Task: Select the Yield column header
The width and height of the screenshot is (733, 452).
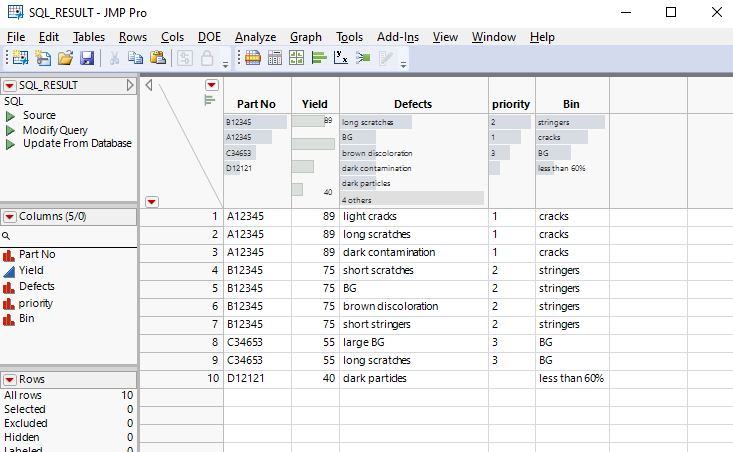Action: pyautogui.click(x=314, y=104)
